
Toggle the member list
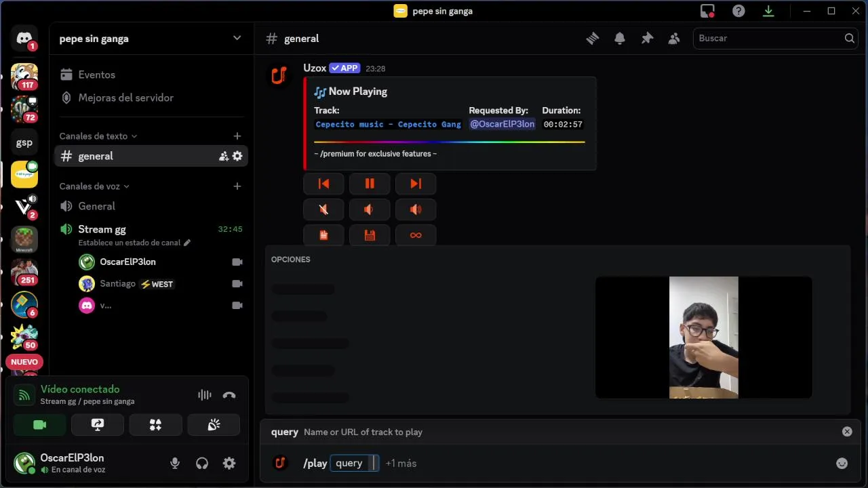pos(674,39)
